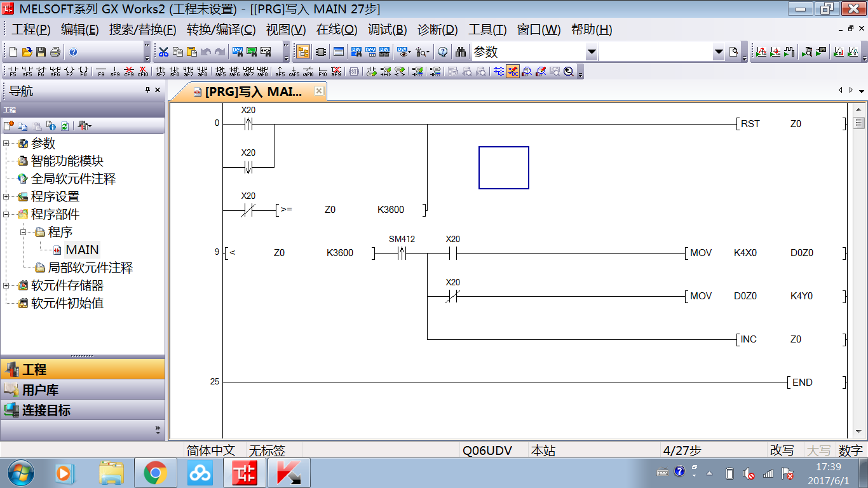868x488 pixels.
Task: Switch to the 用户库 panel
Action: pyautogui.click(x=40, y=390)
